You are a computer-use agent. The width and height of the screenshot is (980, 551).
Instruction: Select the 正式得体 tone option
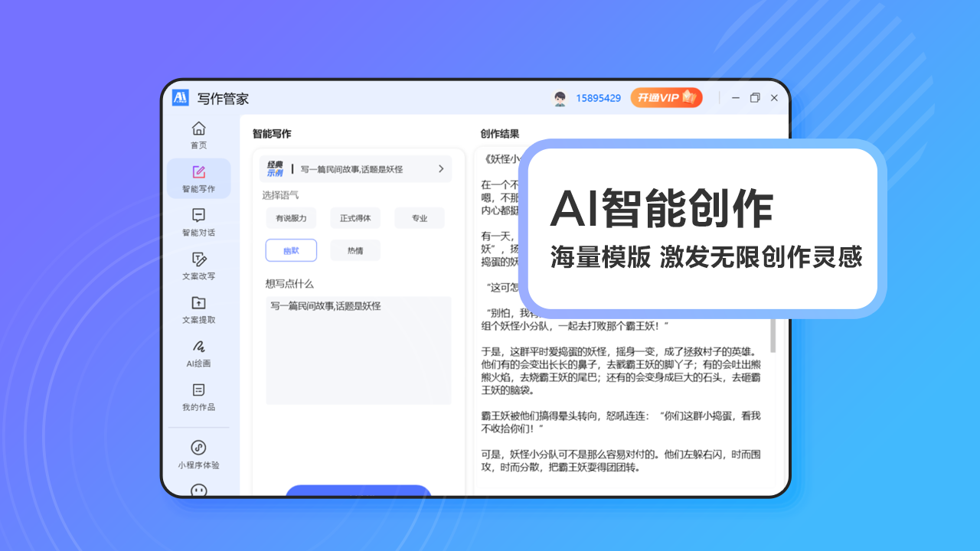tap(355, 218)
